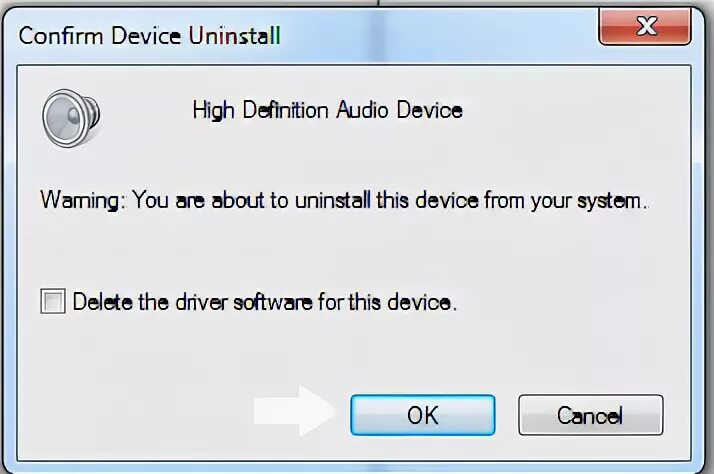Click the empty space left of the white arrow
The image size is (714, 474).
pyautogui.click(x=137, y=412)
